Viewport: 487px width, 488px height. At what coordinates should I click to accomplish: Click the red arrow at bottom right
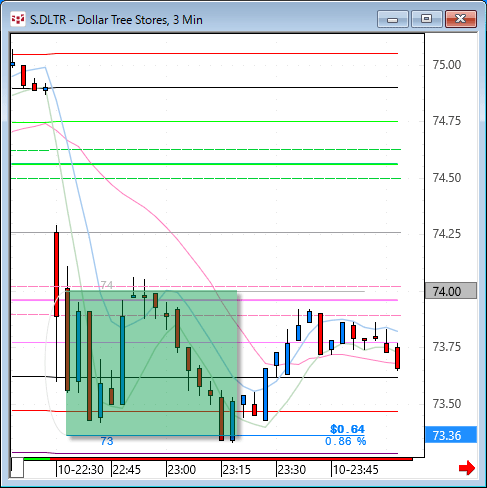click(467, 468)
